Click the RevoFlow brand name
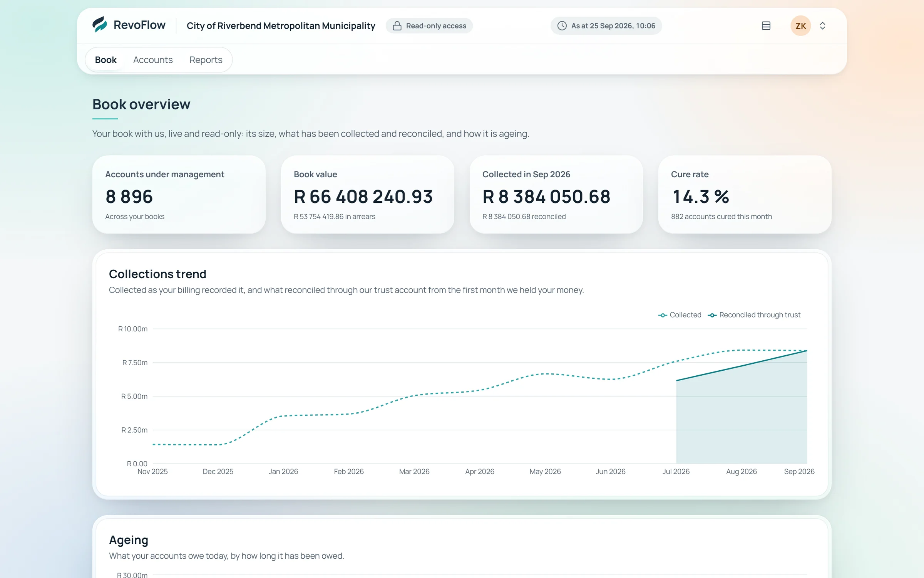This screenshot has height=578, width=924. pos(139,25)
